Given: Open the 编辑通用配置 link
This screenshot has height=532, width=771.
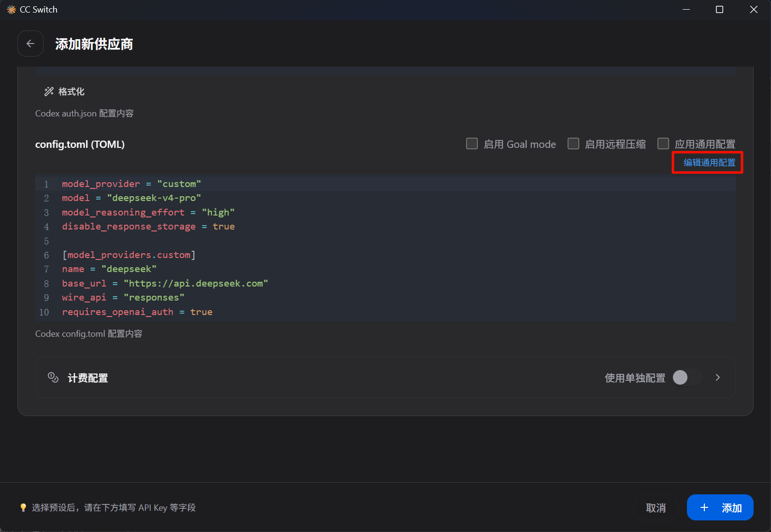Looking at the screenshot, I should click(709, 162).
